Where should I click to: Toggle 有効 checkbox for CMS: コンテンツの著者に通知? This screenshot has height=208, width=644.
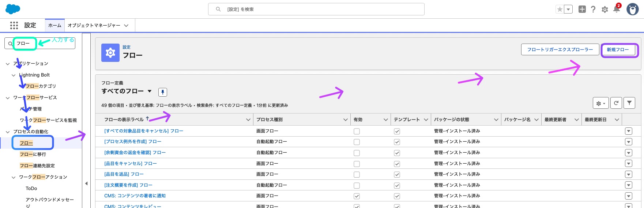(x=357, y=196)
